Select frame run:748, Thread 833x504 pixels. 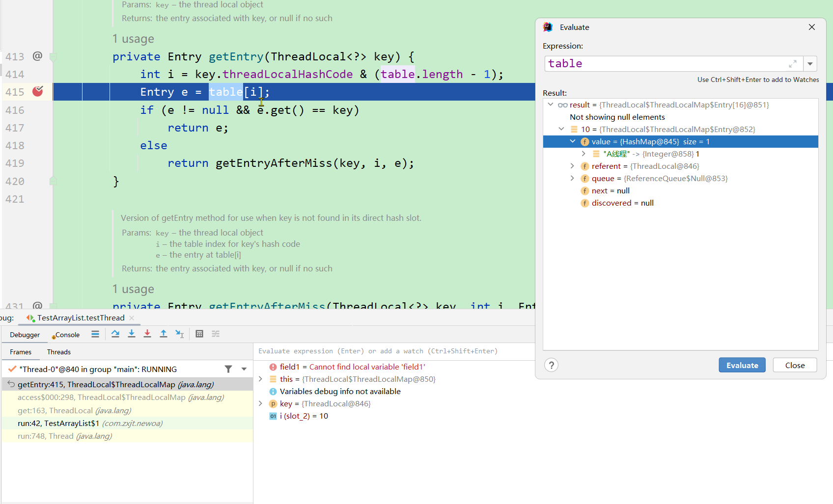point(128,436)
